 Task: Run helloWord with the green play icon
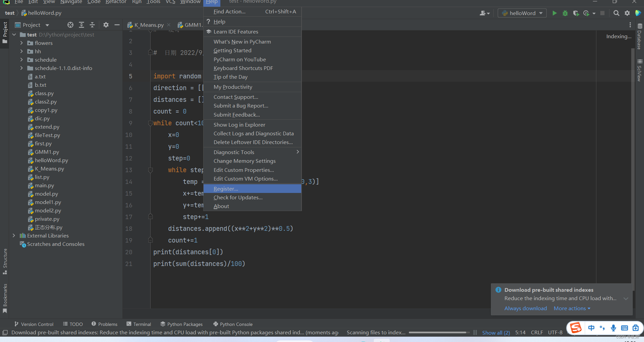click(554, 13)
